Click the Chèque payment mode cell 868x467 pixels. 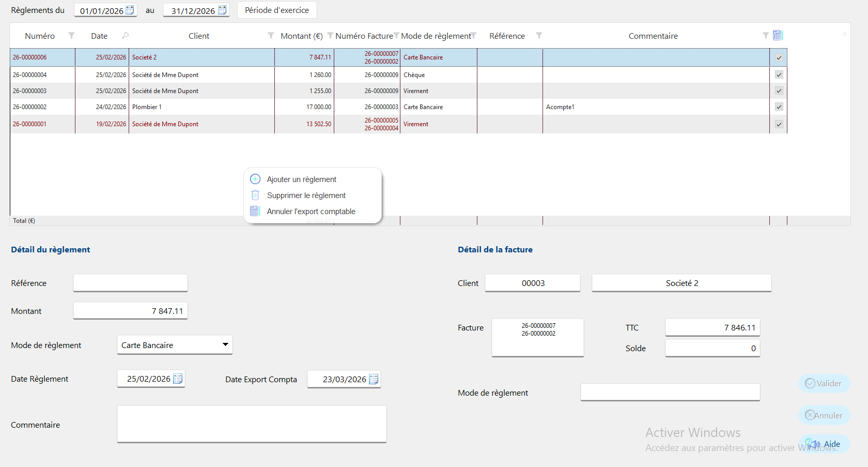tap(439, 74)
